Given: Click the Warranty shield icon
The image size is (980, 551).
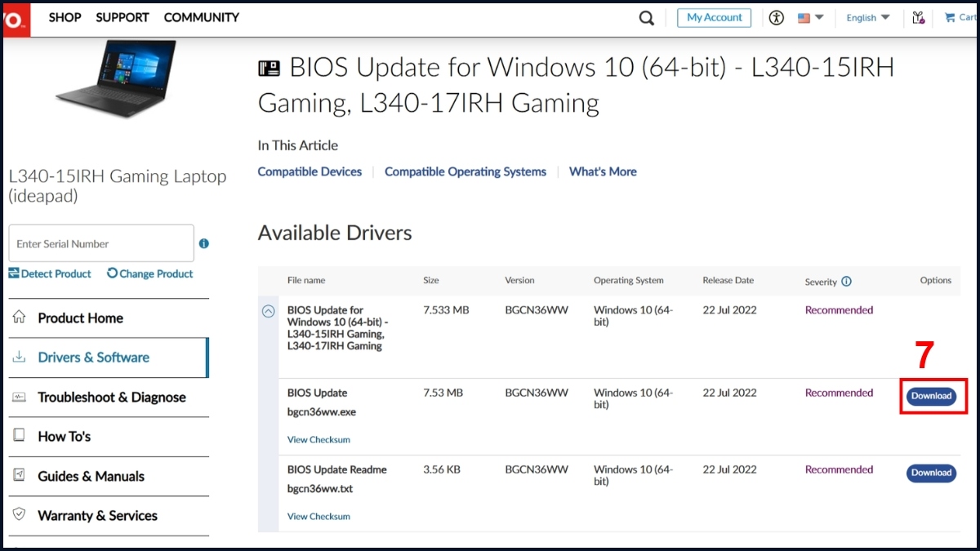Looking at the screenshot, I should (x=19, y=515).
